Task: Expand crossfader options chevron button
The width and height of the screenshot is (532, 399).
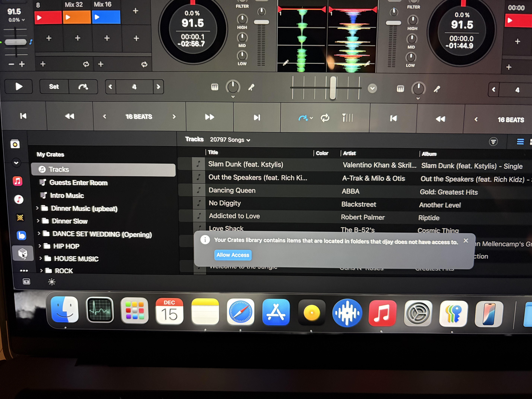Action: [x=372, y=88]
